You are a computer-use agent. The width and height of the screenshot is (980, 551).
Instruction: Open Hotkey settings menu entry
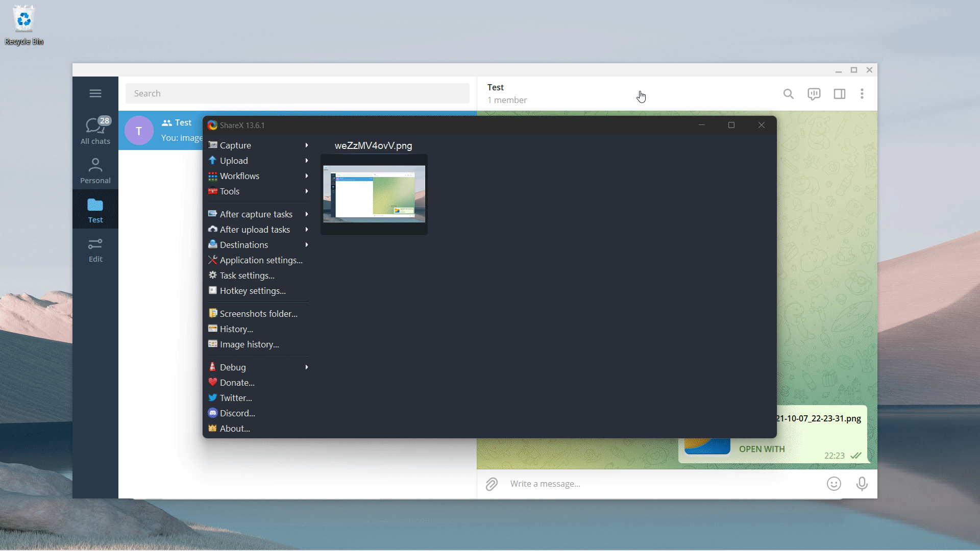[253, 291]
